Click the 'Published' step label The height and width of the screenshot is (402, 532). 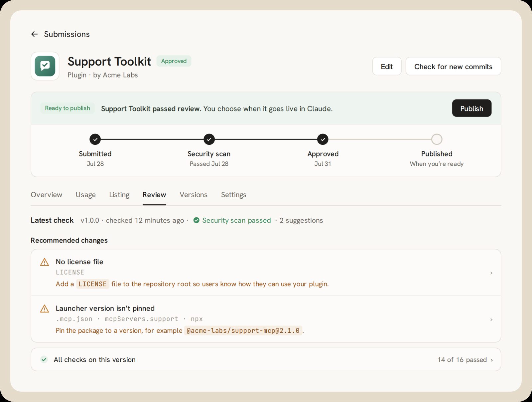click(x=437, y=154)
